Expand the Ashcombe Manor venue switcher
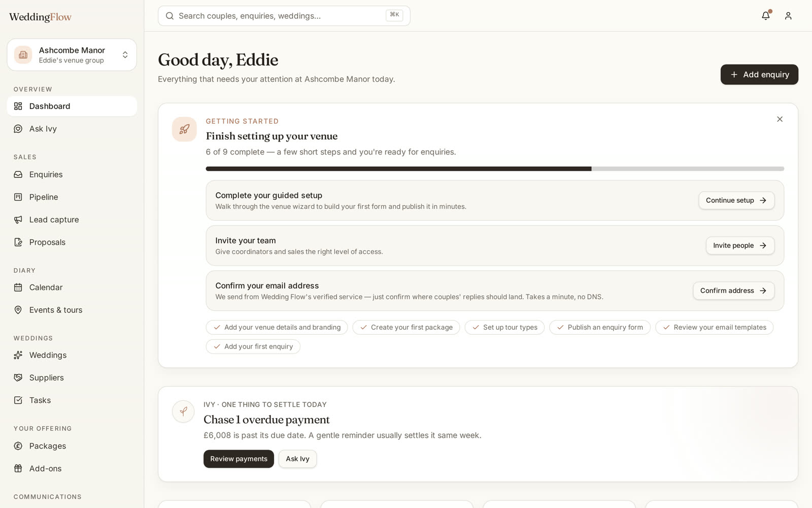The height and width of the screenshot is (508, 812). (x=72, y=55)
